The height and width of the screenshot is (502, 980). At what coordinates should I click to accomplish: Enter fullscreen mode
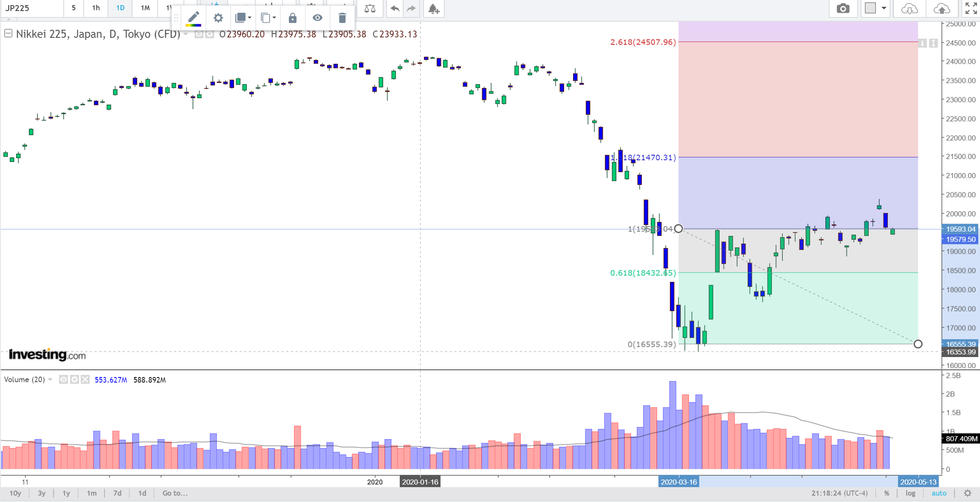click(971, 9)
